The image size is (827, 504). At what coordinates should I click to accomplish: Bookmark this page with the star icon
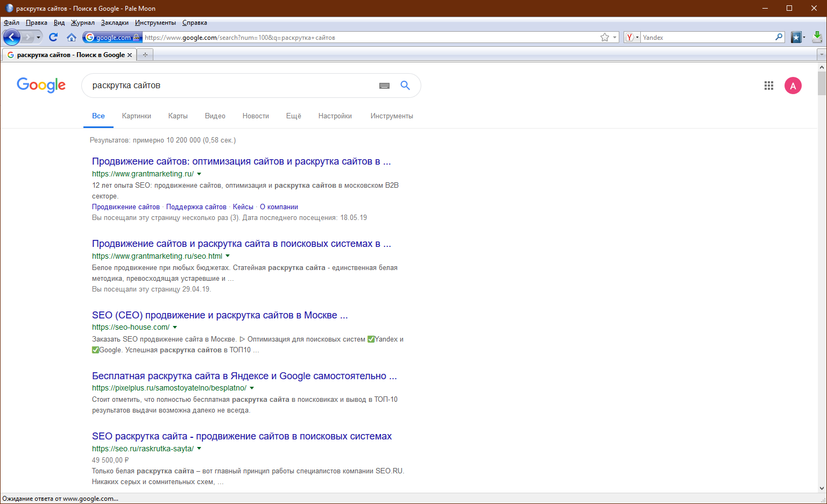605,37
